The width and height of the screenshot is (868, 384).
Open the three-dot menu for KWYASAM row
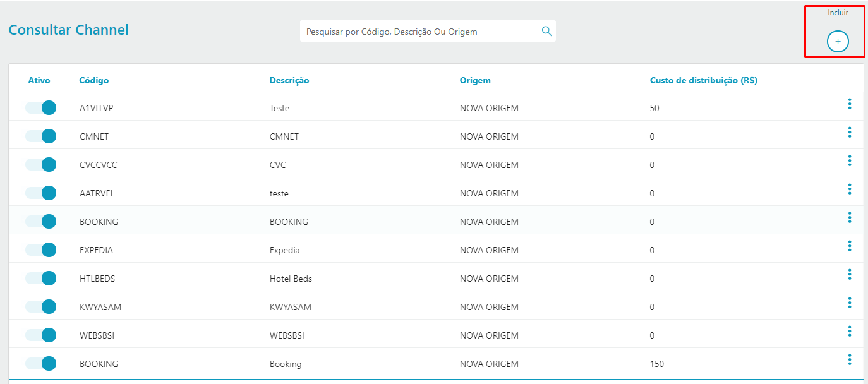(850, 303)
